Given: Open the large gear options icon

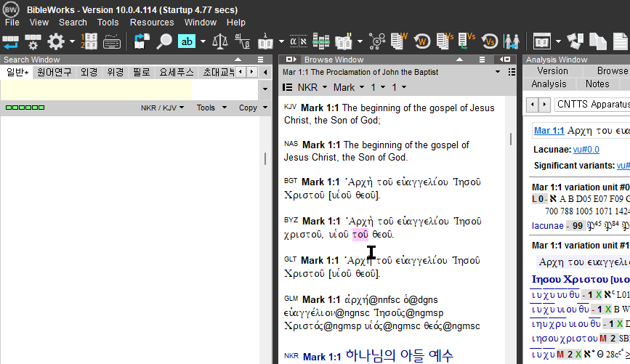Looking at the screenshot, I should tap(56, 41).
